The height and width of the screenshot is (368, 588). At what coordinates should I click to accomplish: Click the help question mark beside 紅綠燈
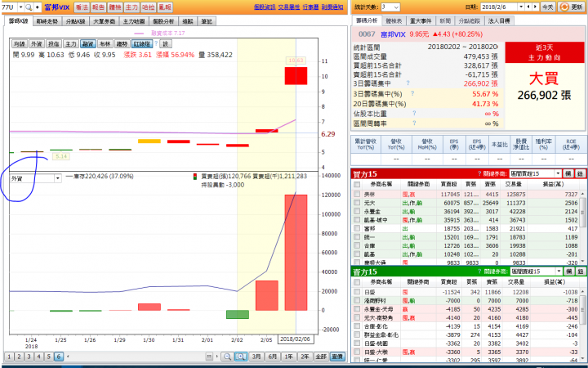[156, 43]
